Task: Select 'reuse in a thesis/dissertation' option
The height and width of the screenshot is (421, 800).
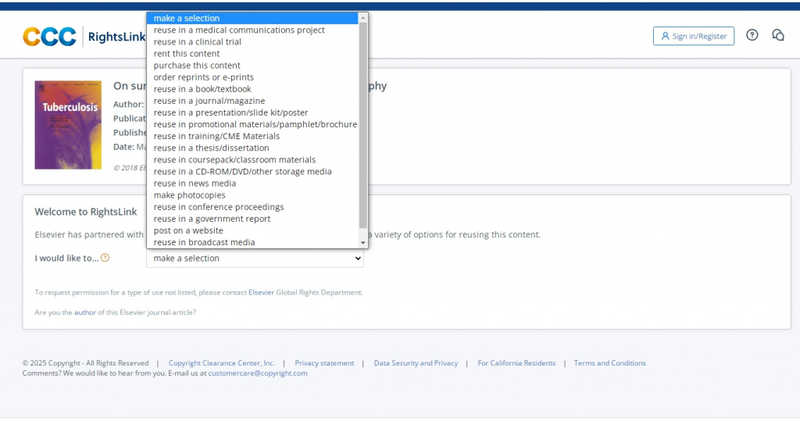Action: coord(211,148)
